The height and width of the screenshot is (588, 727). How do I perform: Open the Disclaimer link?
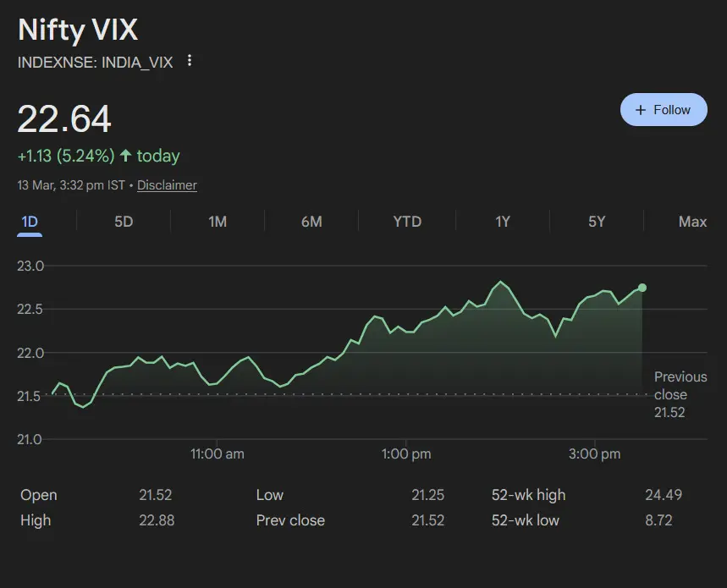[167, 185]
